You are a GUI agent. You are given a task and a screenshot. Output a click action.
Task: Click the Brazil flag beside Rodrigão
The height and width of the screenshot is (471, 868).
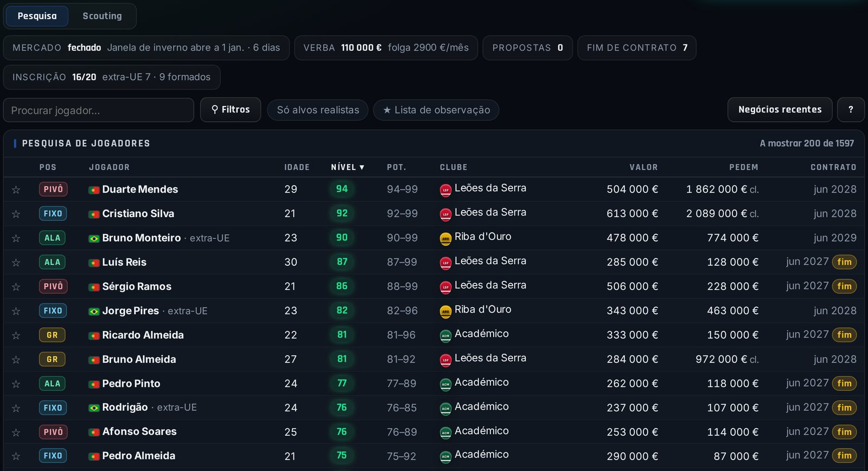94,408
